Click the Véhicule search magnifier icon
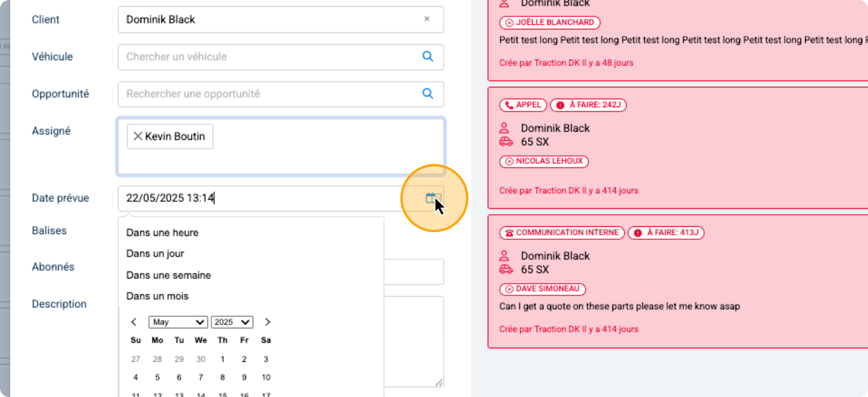 point(428,57)
